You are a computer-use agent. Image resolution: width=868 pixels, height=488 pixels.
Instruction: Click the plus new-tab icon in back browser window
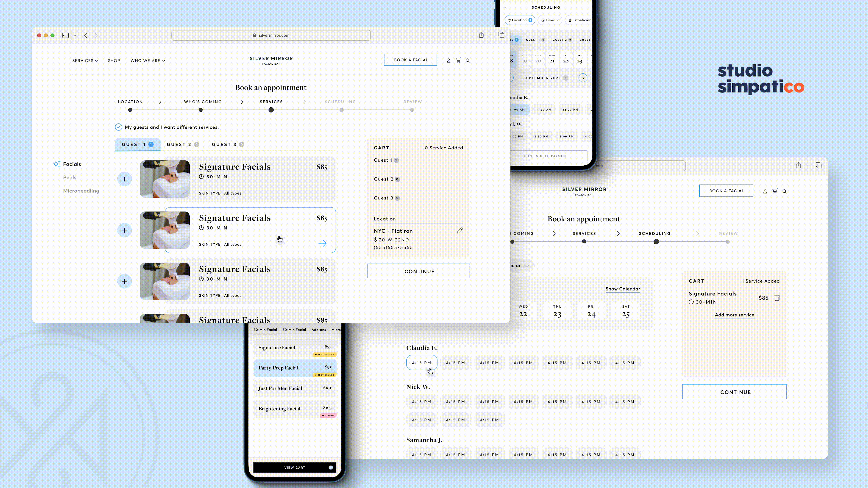point(808,165)
